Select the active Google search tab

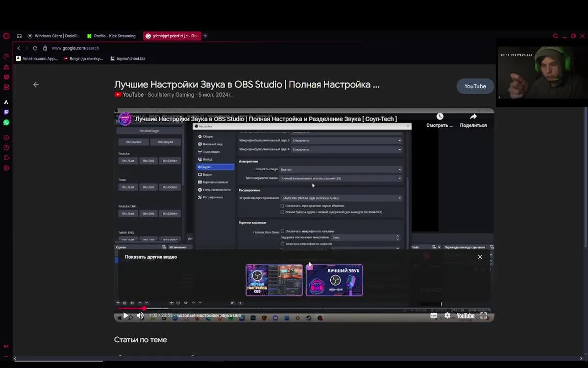point(171,36)
